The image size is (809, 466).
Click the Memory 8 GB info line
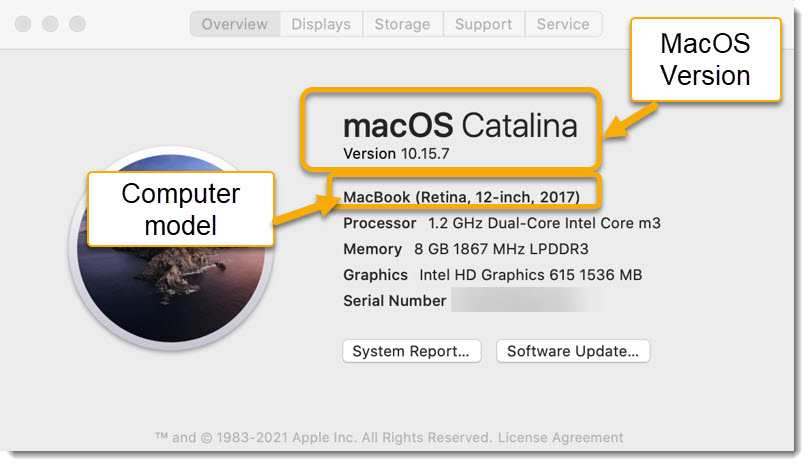pyautogui.click(x=466, y=249)
